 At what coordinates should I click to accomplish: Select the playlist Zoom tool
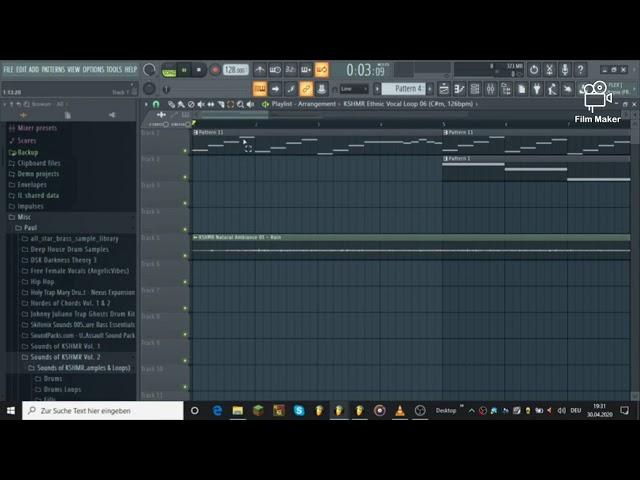(x=240, y=104)
